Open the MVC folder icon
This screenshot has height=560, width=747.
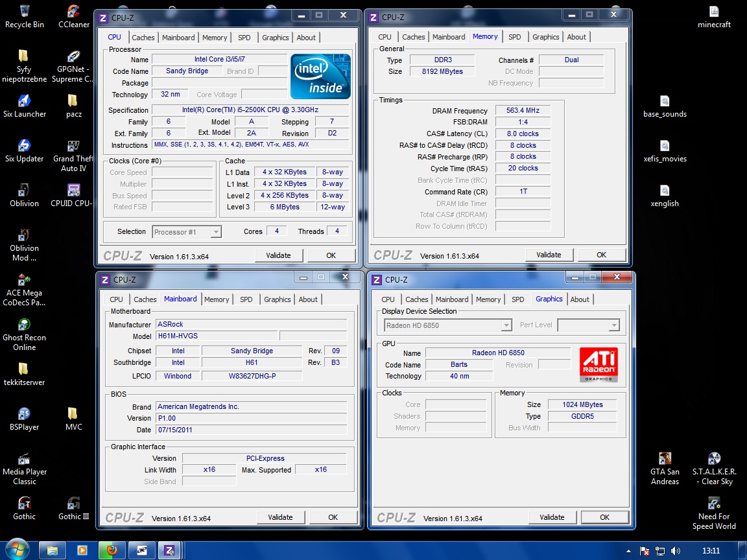[x=73, y=419]
